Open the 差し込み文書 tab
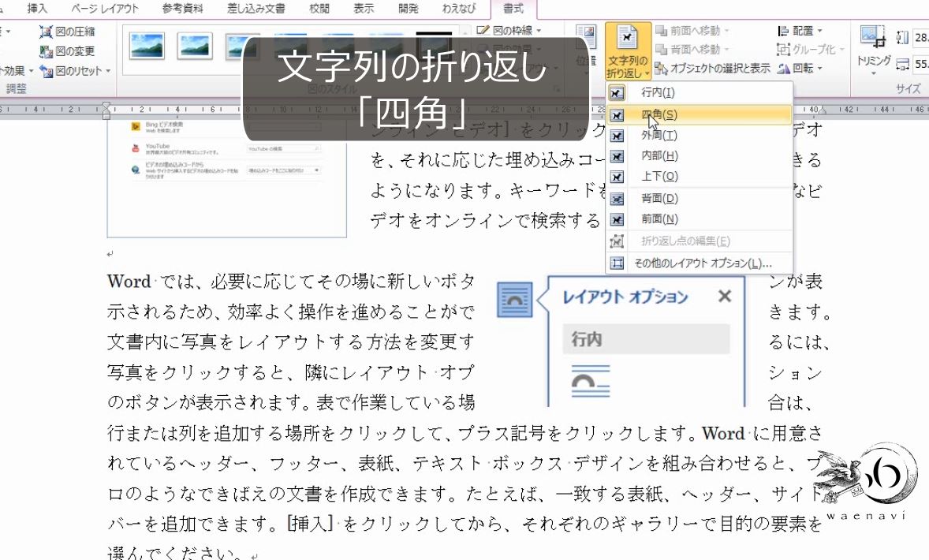Screen dimensions: 929x560 pyautogui.click(x=256, y=9)
